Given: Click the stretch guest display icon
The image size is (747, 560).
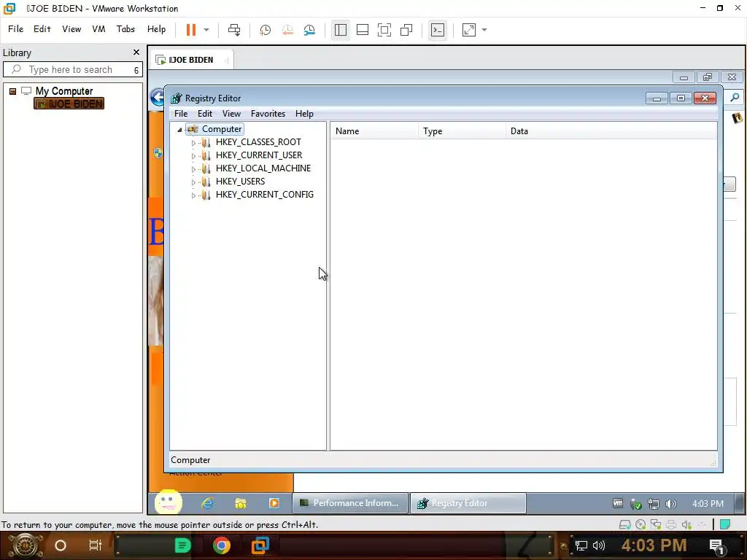Looking at the screenshot, I should (x=469, y=30).
